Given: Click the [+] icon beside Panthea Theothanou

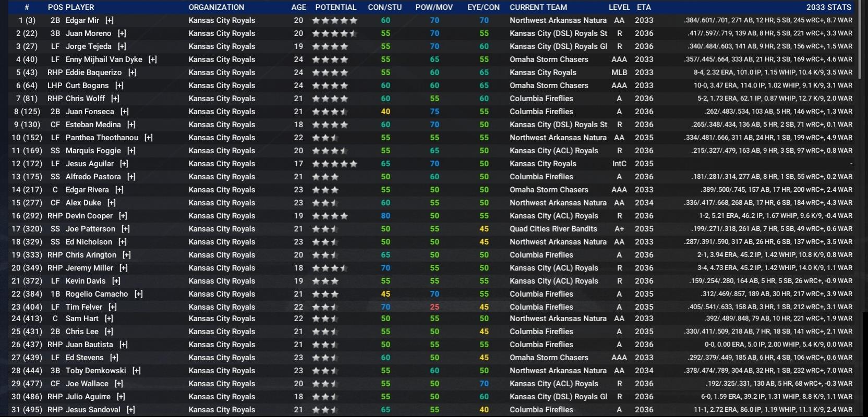Looking at the screenshot, I should click(x=149, y=138).
